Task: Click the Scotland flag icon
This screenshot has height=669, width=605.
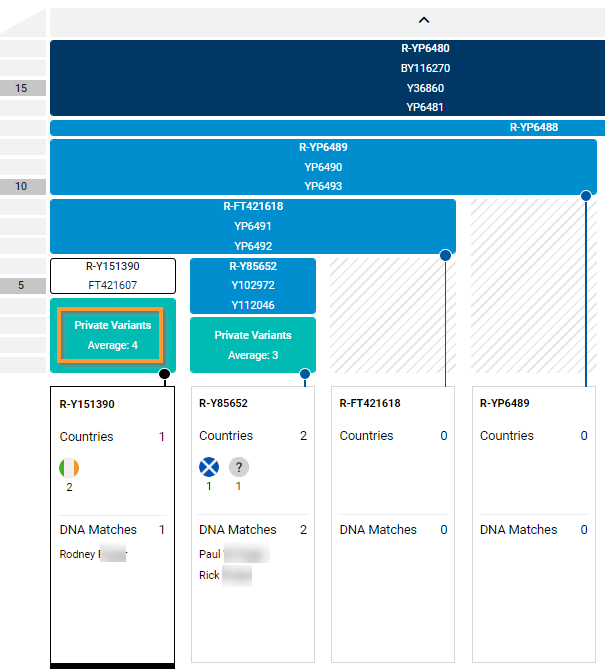Action: (x=209, y=467)
